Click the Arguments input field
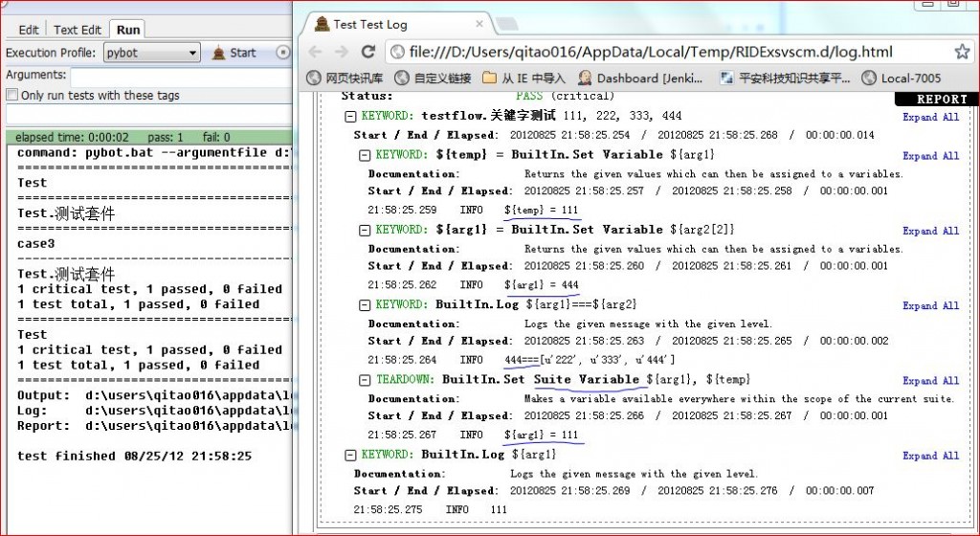The height and width of the screenshot is (536, 980). (x=181, y=77)
